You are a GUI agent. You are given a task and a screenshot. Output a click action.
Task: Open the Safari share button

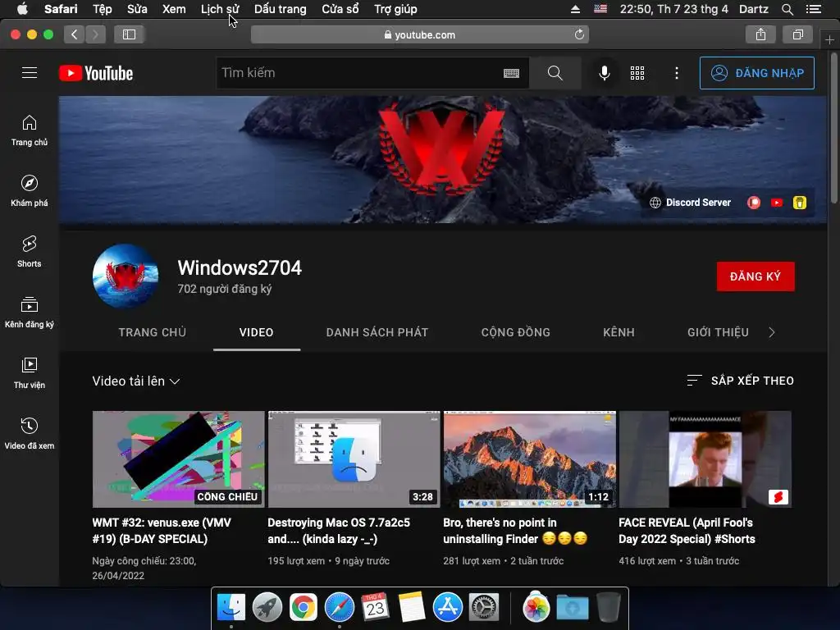(x=760, y=34)
